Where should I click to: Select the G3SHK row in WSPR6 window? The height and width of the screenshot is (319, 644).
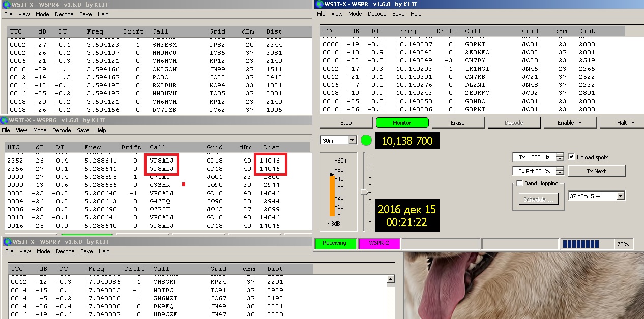(x=158, y=185)
